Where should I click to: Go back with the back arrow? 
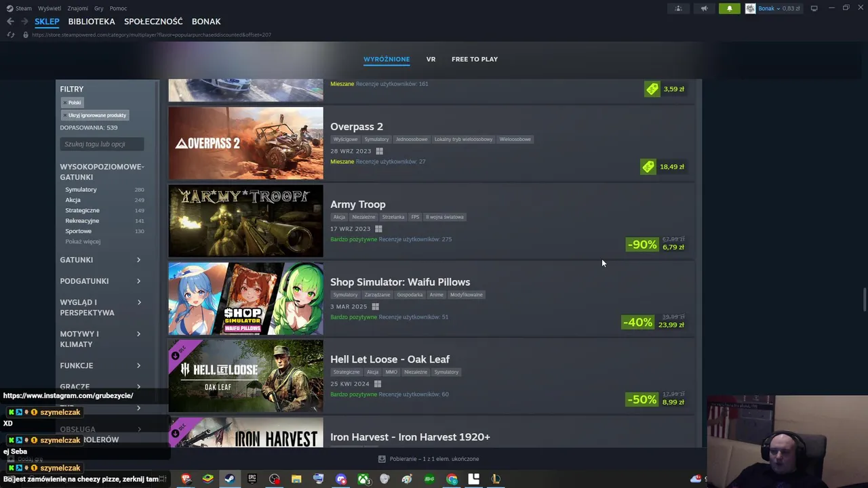[9, 22]
